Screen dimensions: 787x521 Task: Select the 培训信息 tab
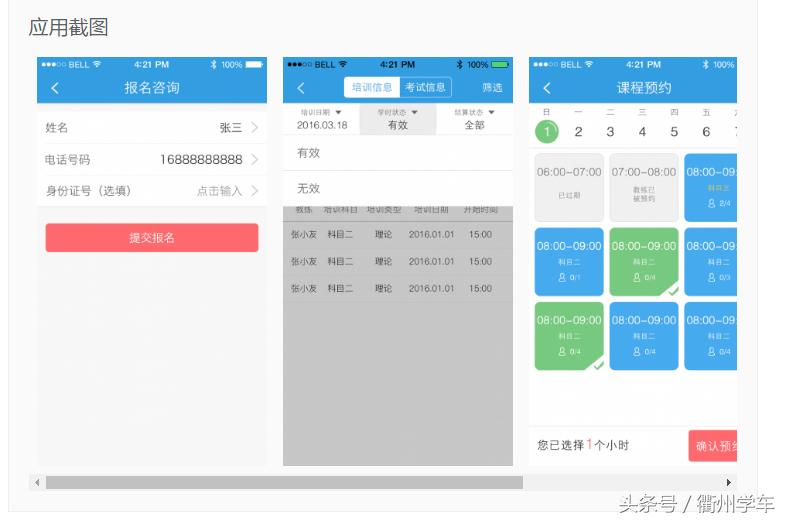coord(372,87)
